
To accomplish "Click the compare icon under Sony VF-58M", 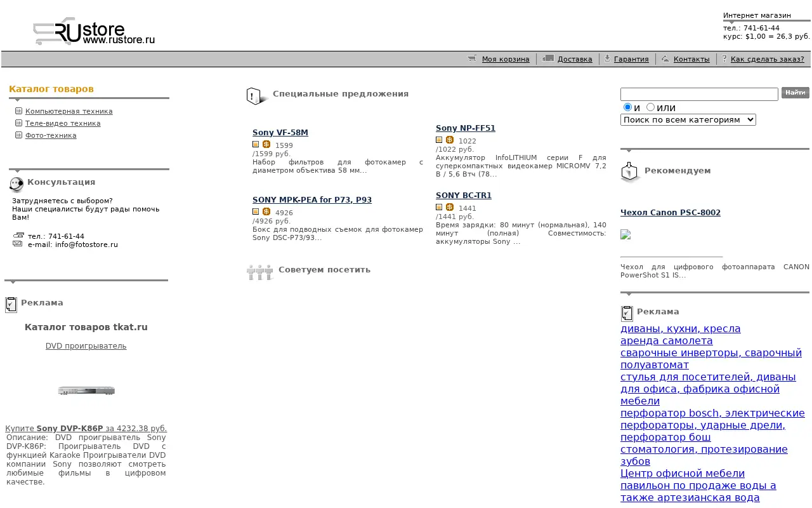I will (x=256, y=144).
